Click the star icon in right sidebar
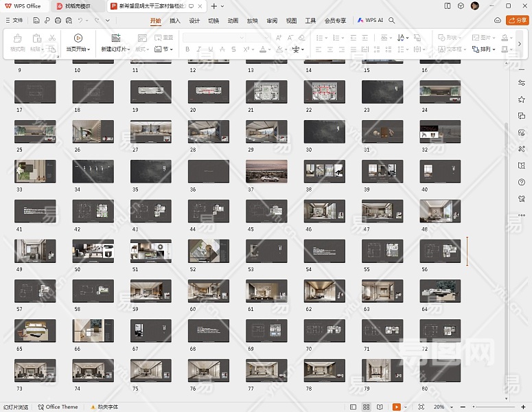 pos(522,100)
